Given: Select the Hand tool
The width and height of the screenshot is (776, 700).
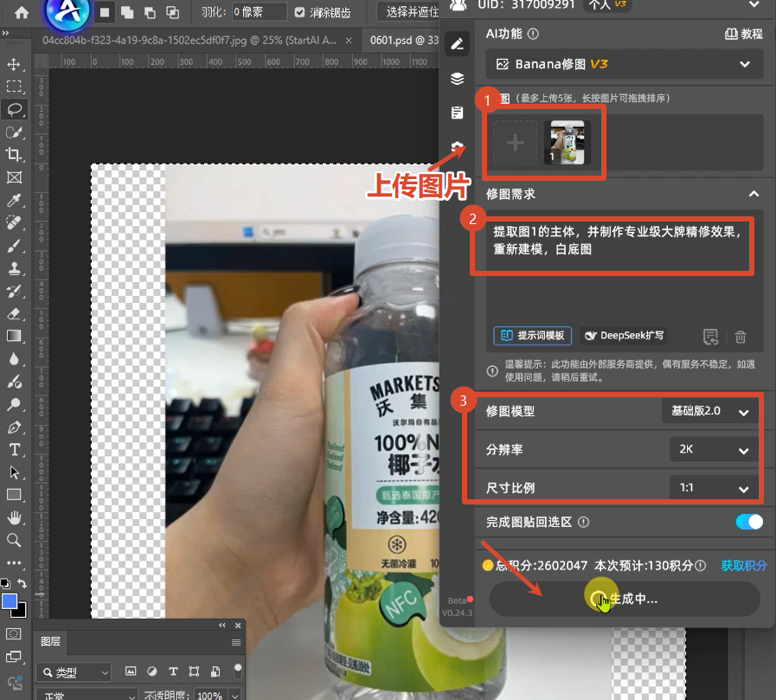Looking at the screenshot, I should [x=14, y=517].
